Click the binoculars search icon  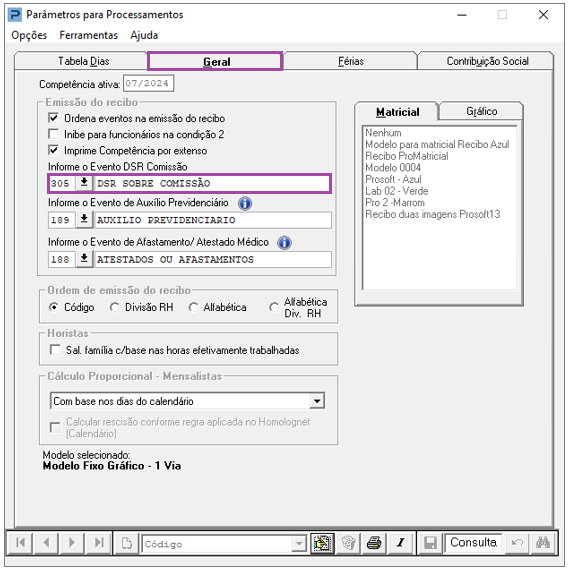click(x=542, y=543)
